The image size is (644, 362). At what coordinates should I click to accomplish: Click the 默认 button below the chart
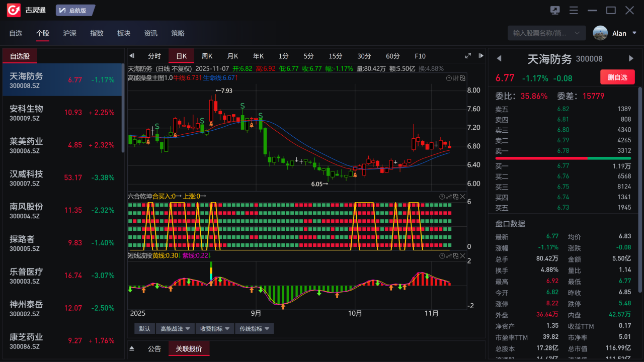click(x=145, y=328)
